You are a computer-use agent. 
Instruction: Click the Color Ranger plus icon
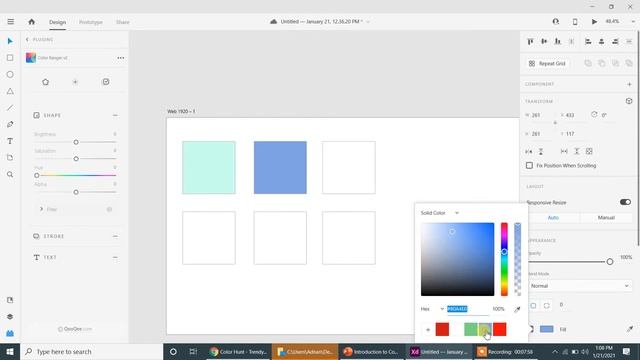[x=75, y=82]
